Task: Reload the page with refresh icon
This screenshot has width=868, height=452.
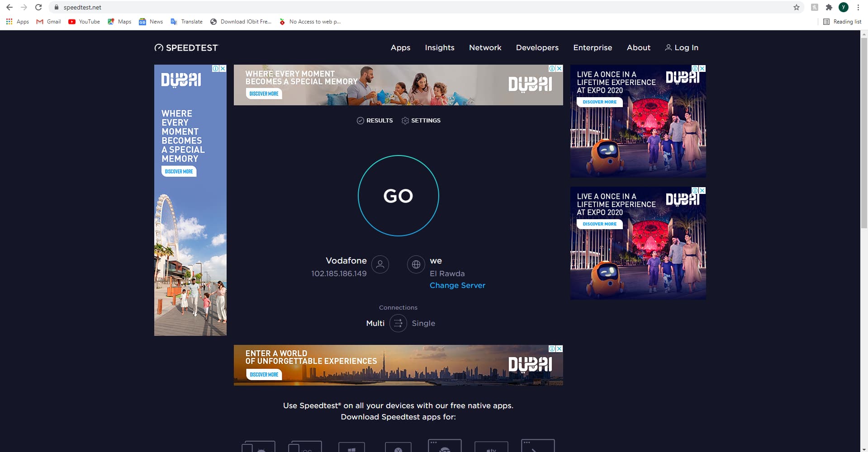Action: [38, 7]
